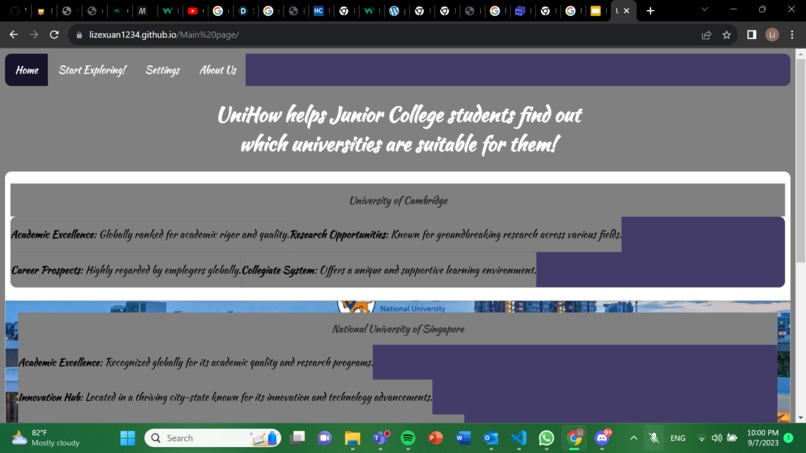
Task: Share this page via address bar icon
Action: tap(706, 34)
